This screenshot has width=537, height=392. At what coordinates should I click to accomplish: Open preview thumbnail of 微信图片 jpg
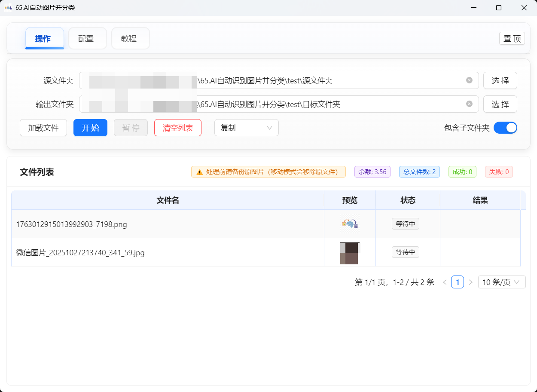350,253
